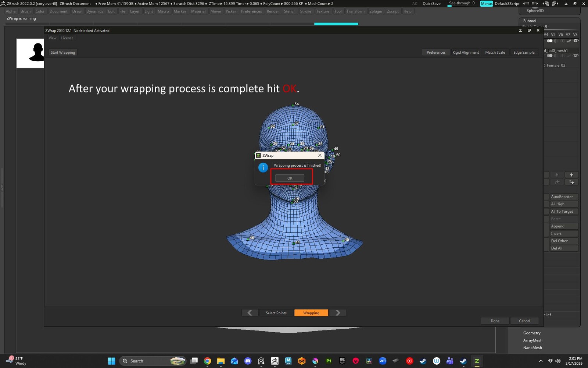Viewport: 588px width, 368px height.
Task: Click the Match Scale button
Action: point(495,52)
